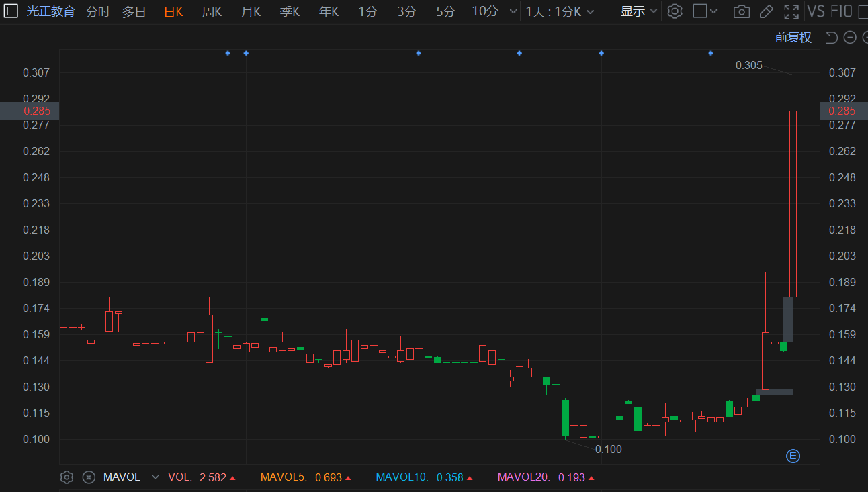Select the window layout square icon

click(699, 11)
